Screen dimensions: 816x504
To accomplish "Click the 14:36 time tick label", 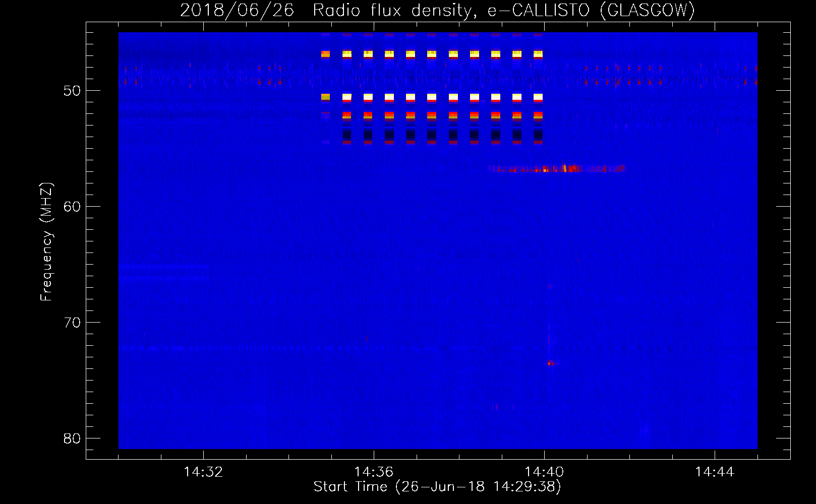I will (x=374, y=472).
